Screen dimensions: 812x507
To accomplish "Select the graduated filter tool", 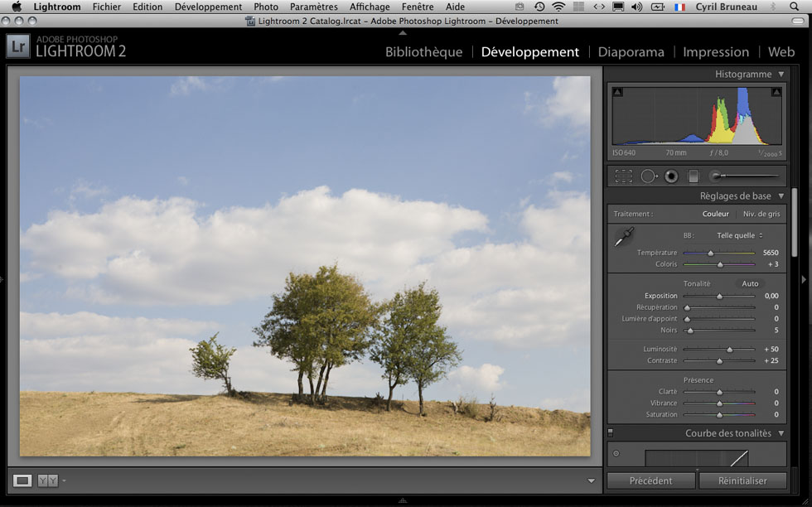I will click(693, 176).
